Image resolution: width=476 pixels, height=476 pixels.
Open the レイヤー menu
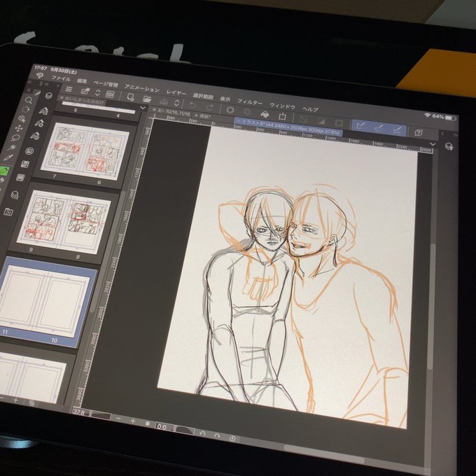point(176,92)
